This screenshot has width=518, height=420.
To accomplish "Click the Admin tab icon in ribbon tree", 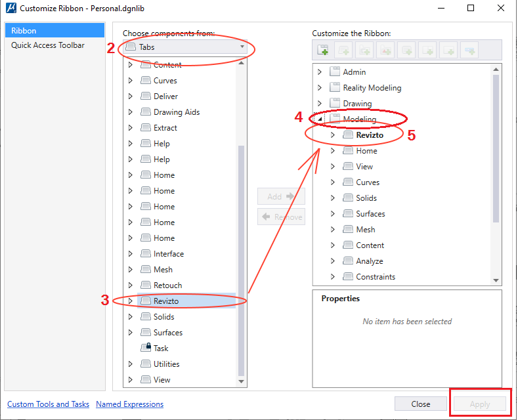I will [335, 72].
